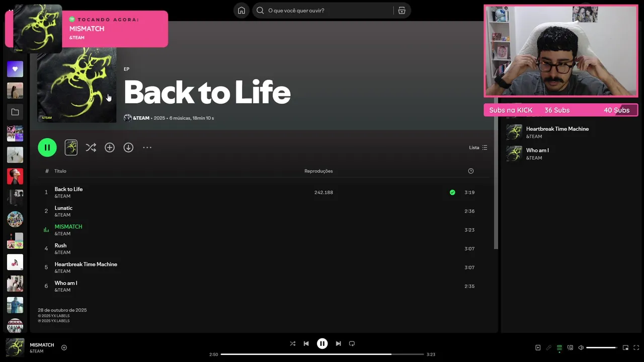The image size is (644, 362).
Task: Toggle shuffle for the Back to Life EP
Action: (91, 147)
